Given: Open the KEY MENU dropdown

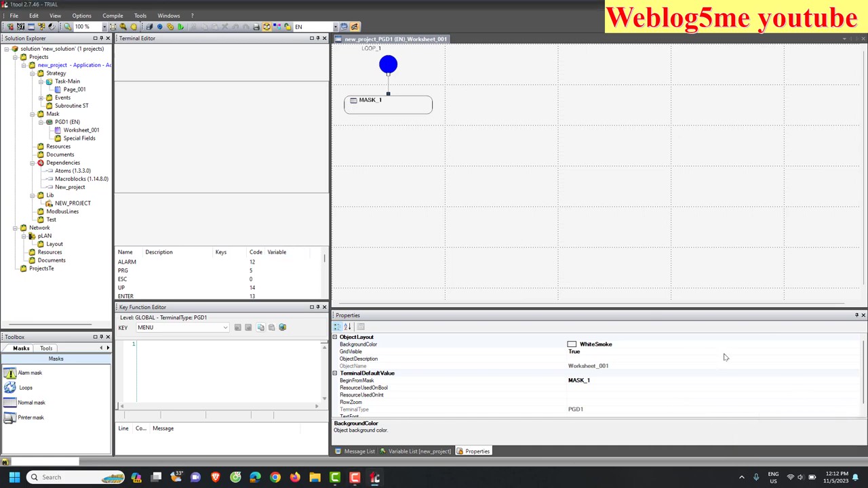Looking at the screenshot, I should pos(224,327).
